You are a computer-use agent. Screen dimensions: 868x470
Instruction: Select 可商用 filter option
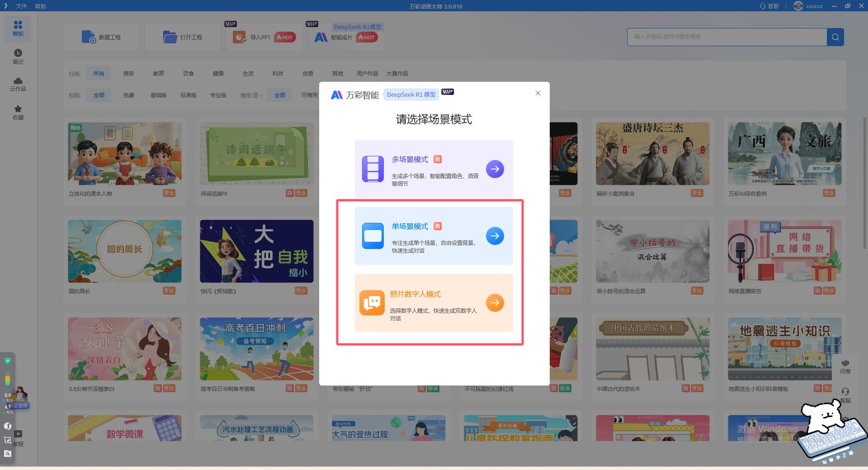(x=309, y=95)
